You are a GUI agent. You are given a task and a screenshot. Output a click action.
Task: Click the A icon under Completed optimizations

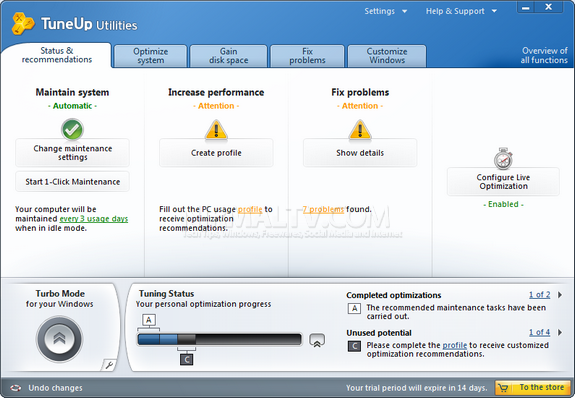coord(354,308)
